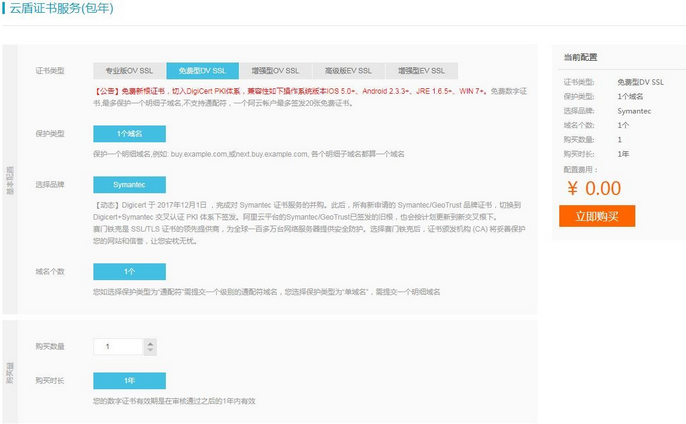Choose Symantec as the certificate brand
686x424 pixels.
point(129,185)
